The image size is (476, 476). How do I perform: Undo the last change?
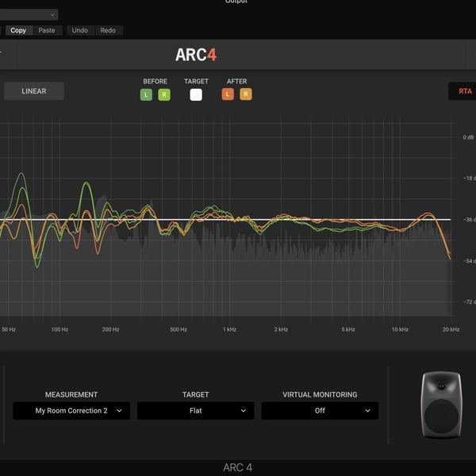point(80,30)
